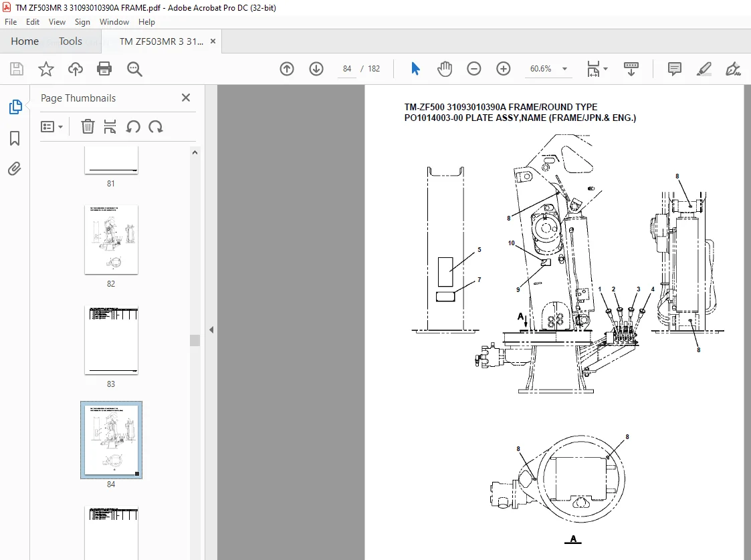Open the Fill & Sign tool

pyautogui.click(x=733, y=69)
